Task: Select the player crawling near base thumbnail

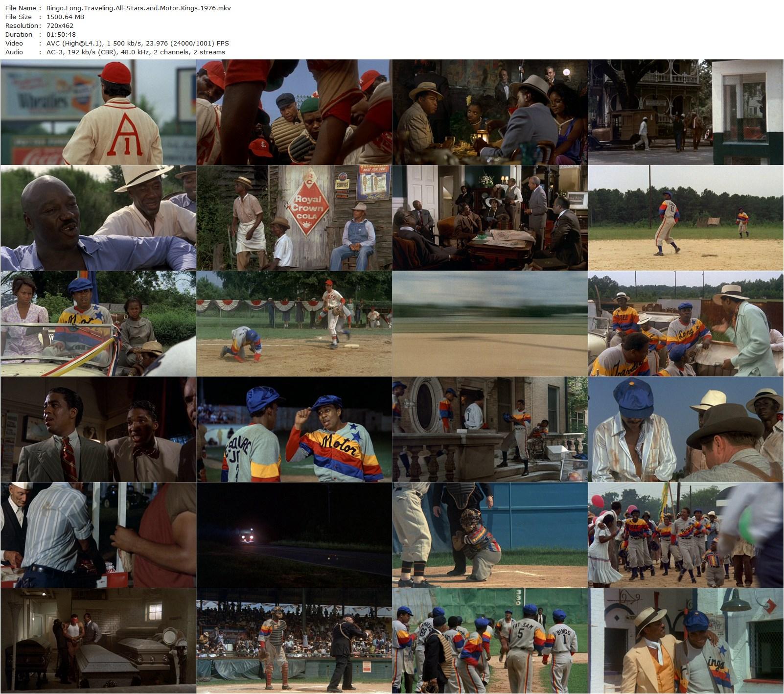Action: click(294, 324)
